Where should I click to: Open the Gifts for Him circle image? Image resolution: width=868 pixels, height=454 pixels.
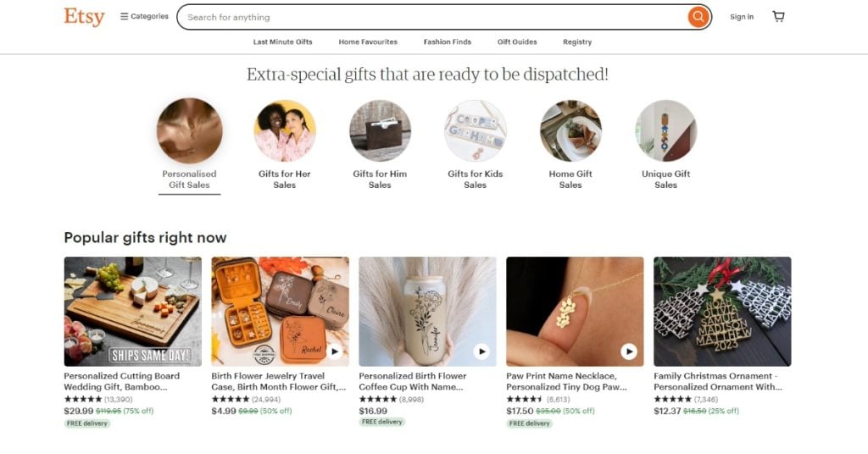point(380,131)
